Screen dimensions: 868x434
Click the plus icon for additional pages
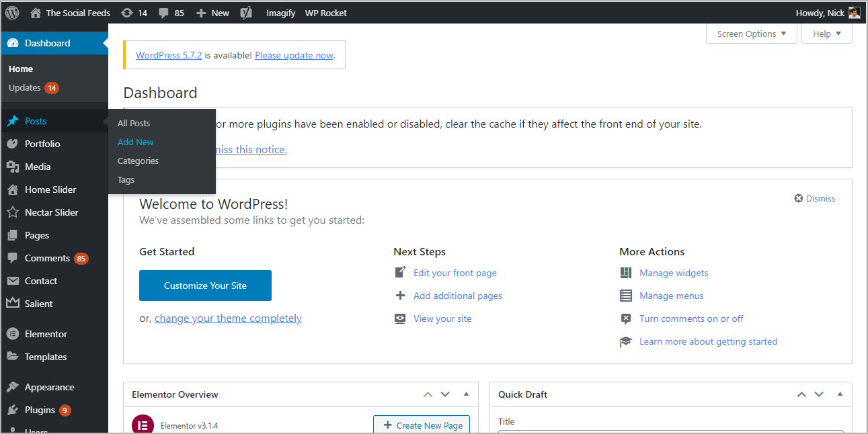pos(401,296)
